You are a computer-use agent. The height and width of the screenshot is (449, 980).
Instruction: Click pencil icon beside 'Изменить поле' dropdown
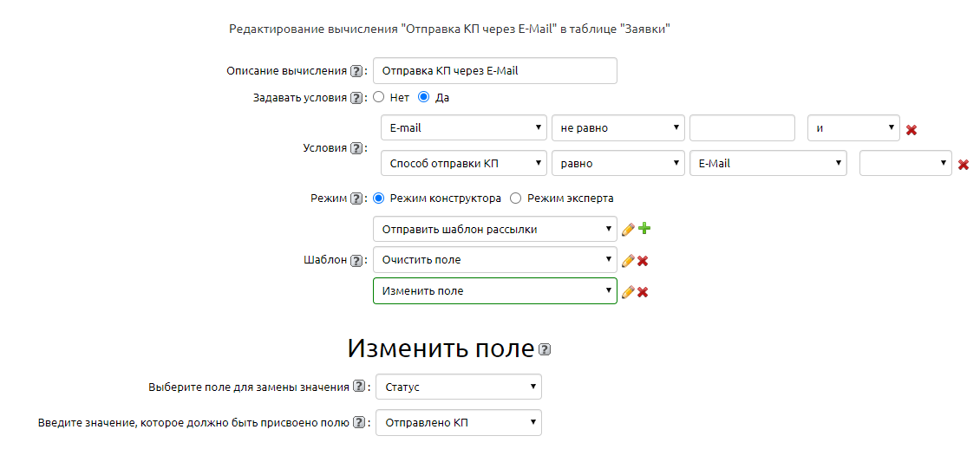point(628,292)
